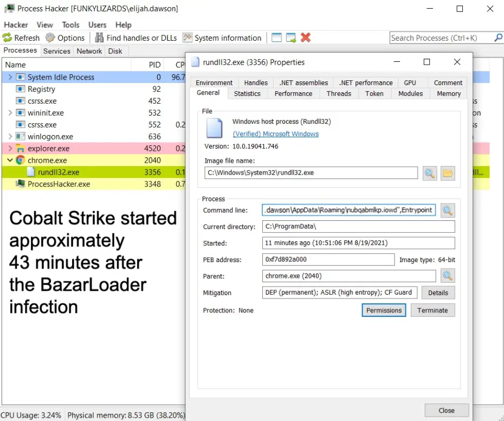Click large file icon in File group
The height and width of the screenshot is (421, 504).
coord(214,128)
